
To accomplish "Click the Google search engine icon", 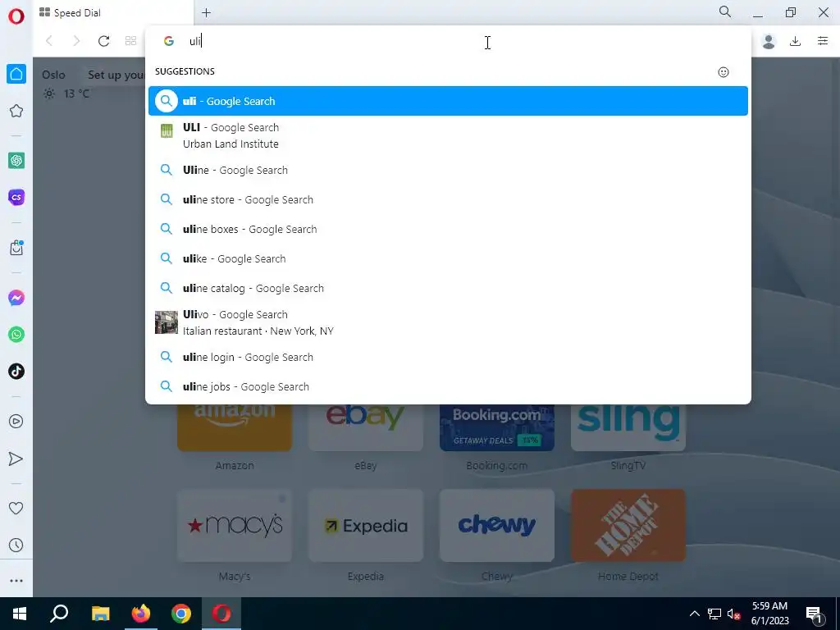I will [169, 41].
